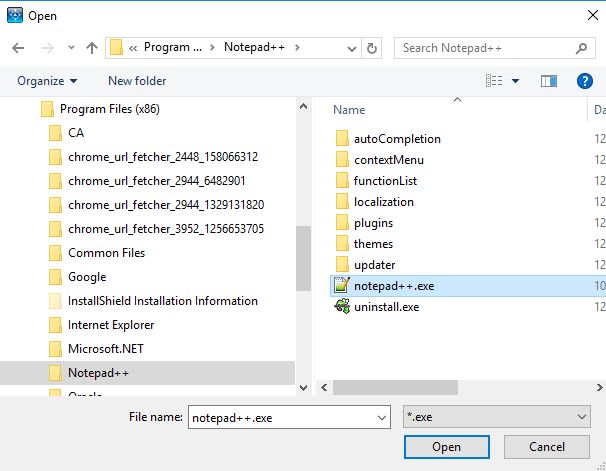Click the Up one level arrow

pos(92,48)
